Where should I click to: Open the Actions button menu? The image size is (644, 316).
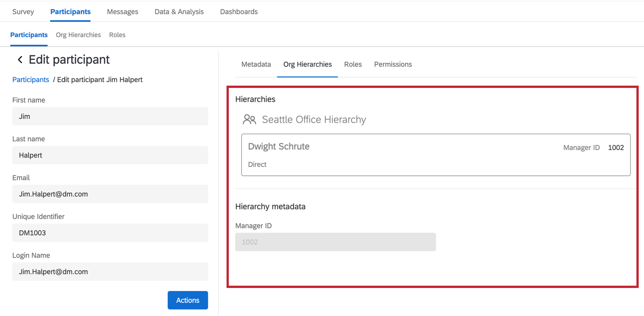[x=188, y=300]
